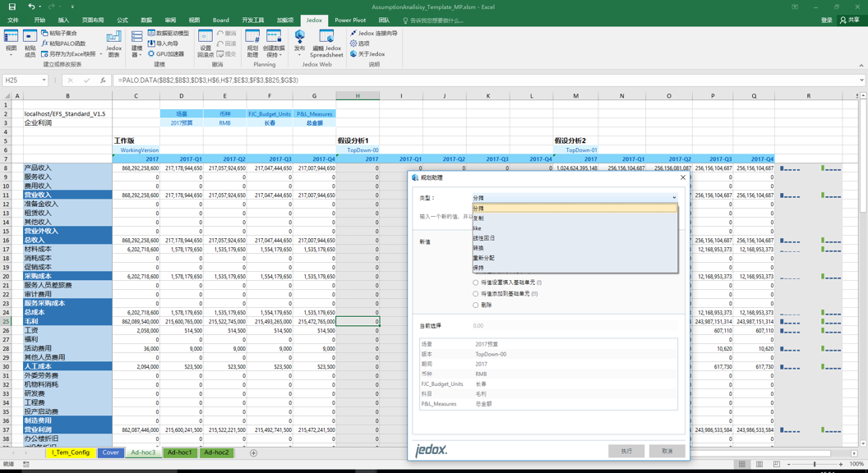Choose 复制 from type list

point(575,218)
